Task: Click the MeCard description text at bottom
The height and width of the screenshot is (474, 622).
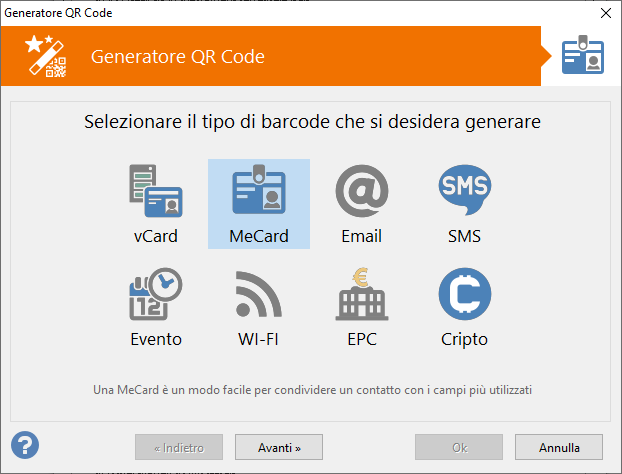Action: pyautogui.click(x=310, y=388)
